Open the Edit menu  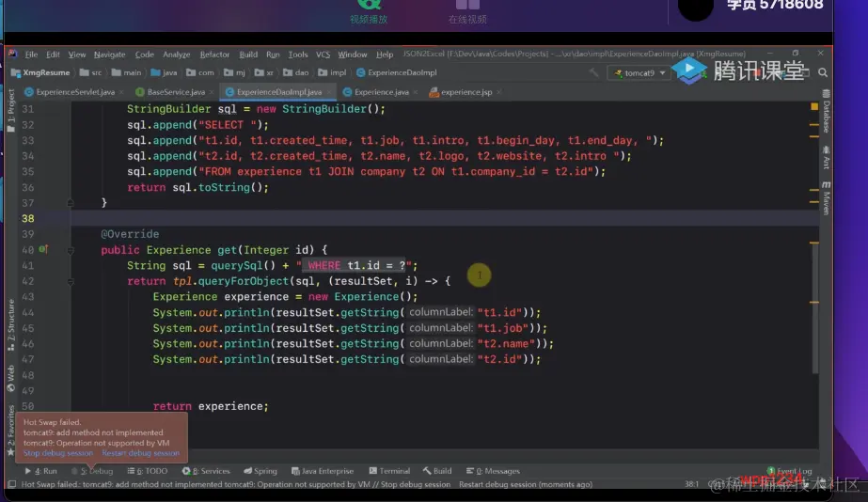[53, 55]
